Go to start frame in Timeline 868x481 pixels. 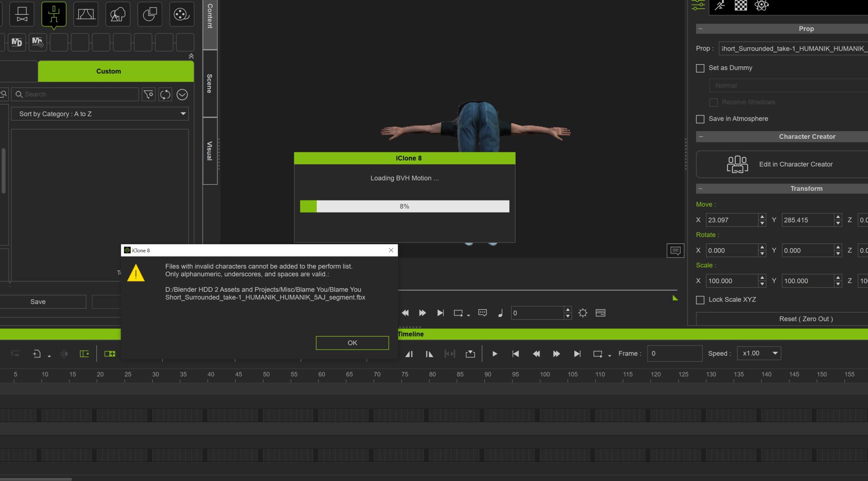(x=516, y=353)
